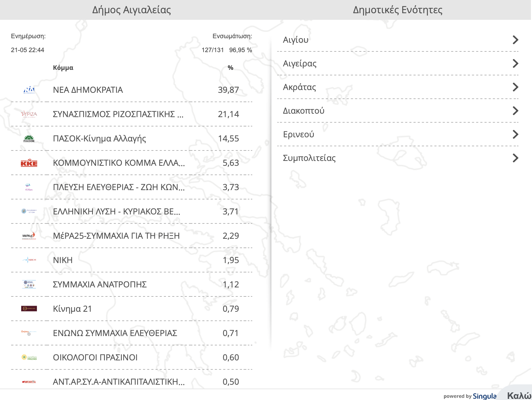
Task: Click the Καλώ logo in footer
Action: 519,396
